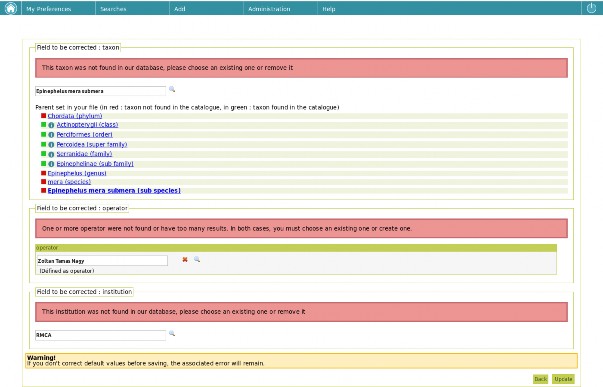Open info icon for Percoidea
The width and height of the screenshot is (603, 387).
pos(51,145)
